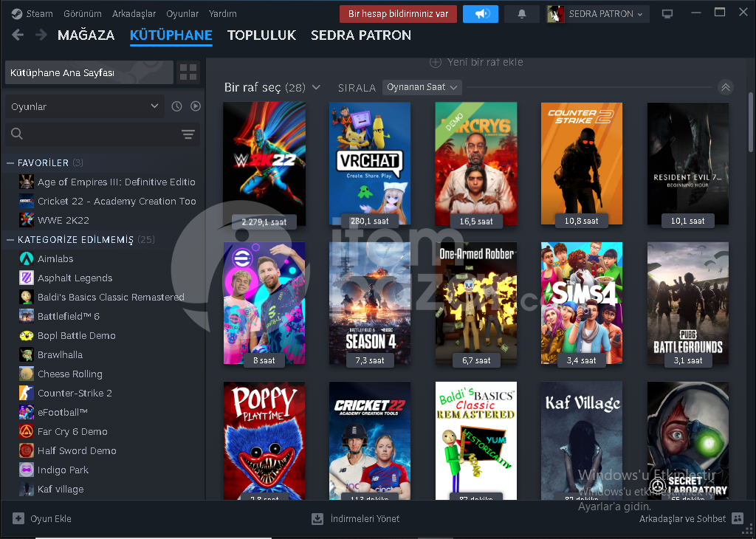
Task: Click the shelf vertical scrollbar
Action: tap(750, 123)
